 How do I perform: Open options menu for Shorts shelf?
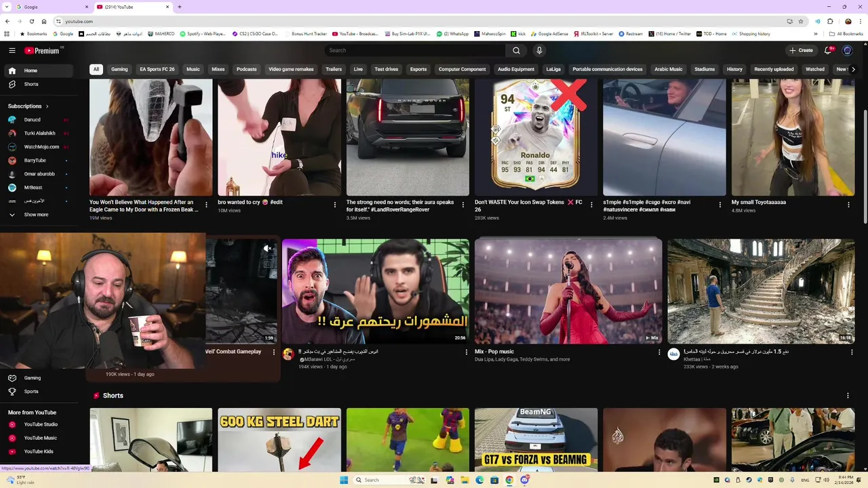tap(848, 395)
